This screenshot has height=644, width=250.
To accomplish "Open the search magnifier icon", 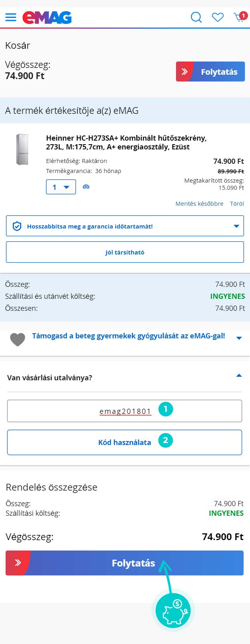I will (x=196, y=17).
